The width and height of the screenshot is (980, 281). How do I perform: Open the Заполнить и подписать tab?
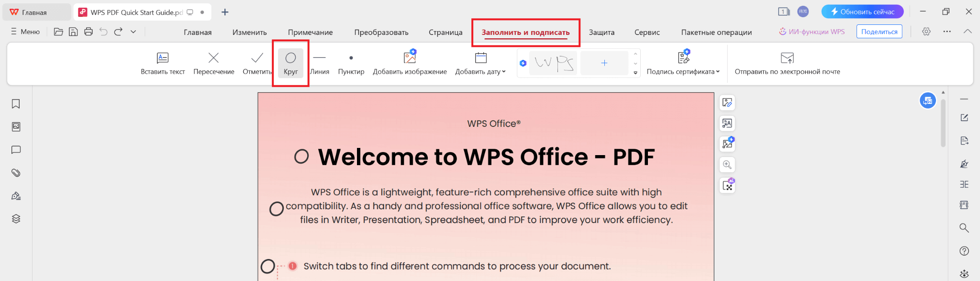[x=525, y=32]
